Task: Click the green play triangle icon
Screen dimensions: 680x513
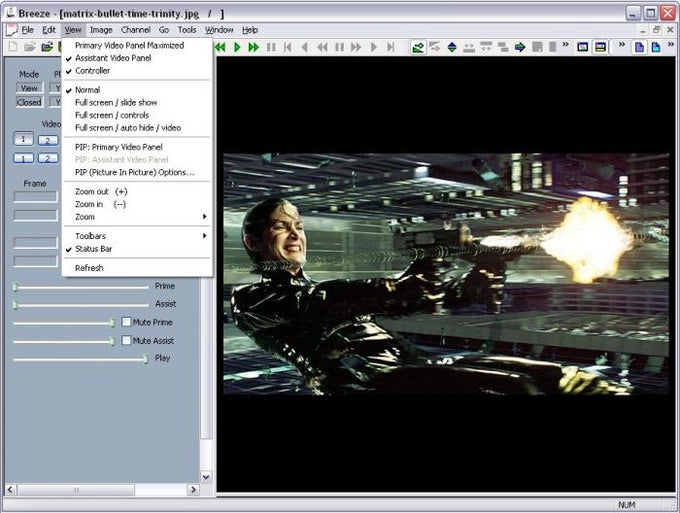Action: click(x=237, y=47)
